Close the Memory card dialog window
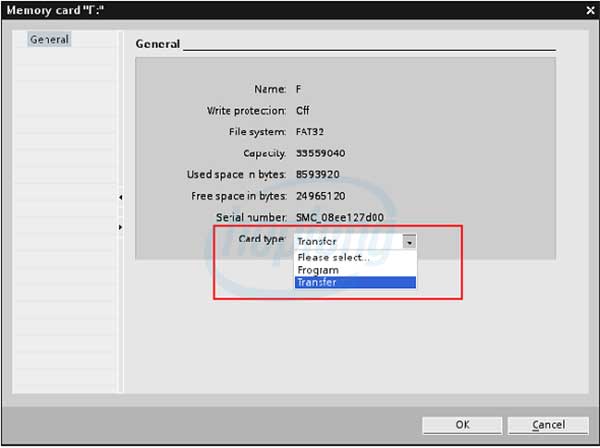Image resolution: width=600 pixels, height=448 pixels. pos(587,10)
